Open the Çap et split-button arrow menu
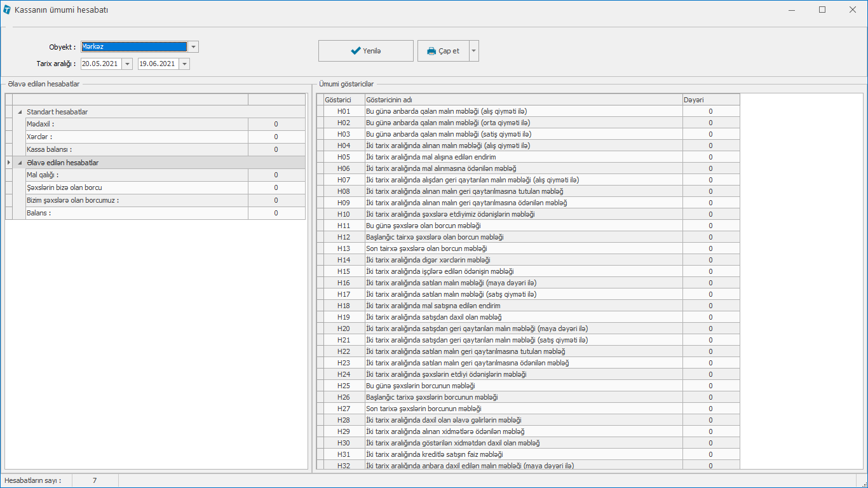 coord(474,51)
